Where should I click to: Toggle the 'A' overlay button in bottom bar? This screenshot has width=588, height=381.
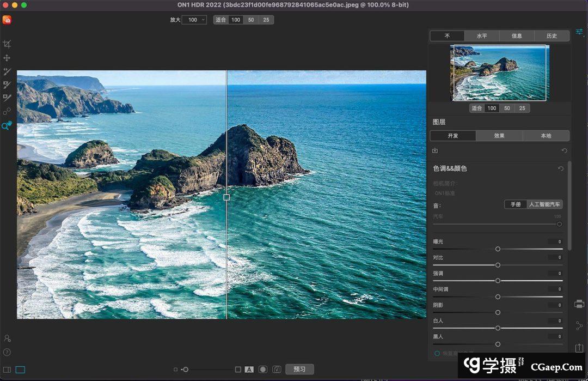click(249, 370)
